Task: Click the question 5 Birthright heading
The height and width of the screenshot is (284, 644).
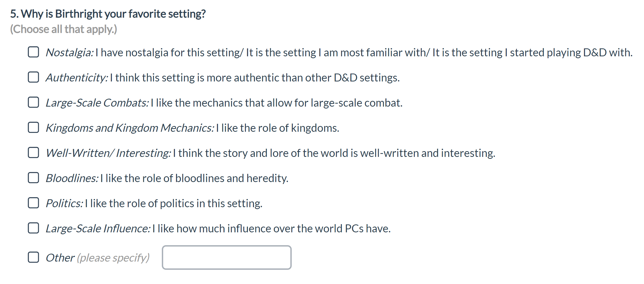Action: [x=108, y=14]
